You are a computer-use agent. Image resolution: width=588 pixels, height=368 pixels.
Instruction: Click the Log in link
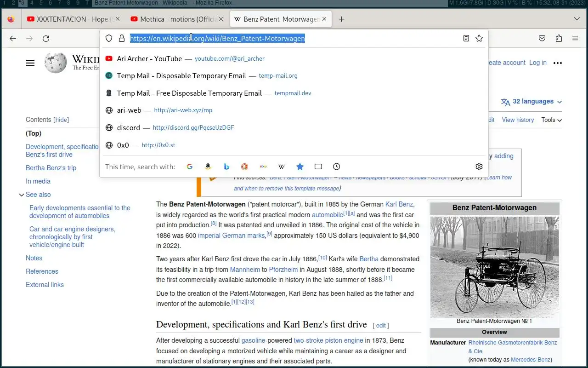[x=538, y=63]
